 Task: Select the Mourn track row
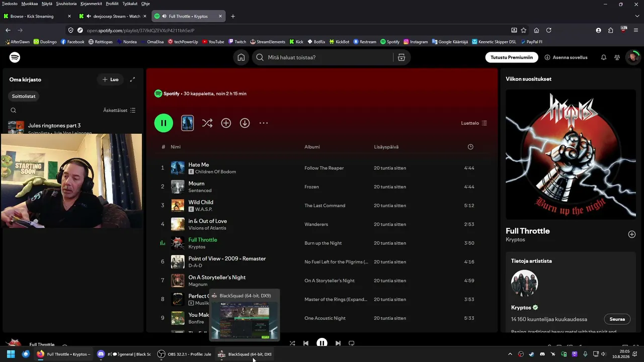click(322, 187)
